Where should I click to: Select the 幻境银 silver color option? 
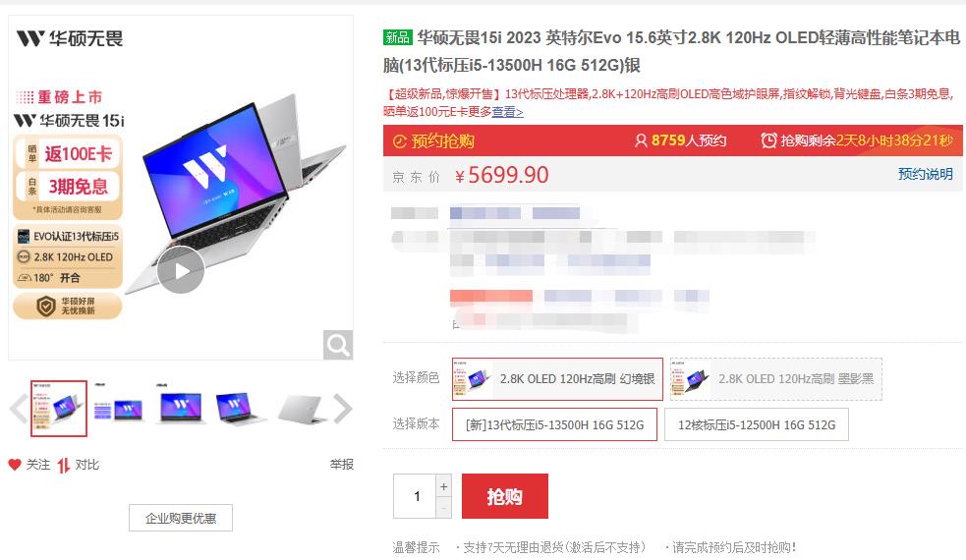click(557, 379)
